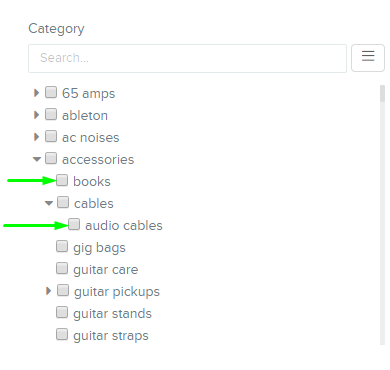Click the Category search field
The height and width of the screenshot is (370, 390).
point(187,58)
